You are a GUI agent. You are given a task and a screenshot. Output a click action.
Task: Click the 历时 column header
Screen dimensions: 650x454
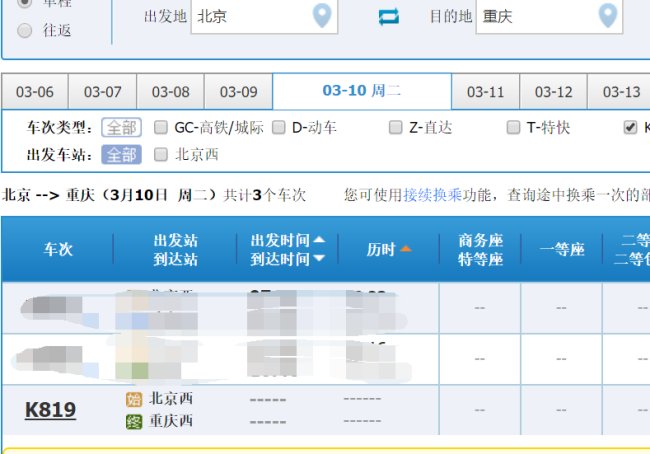pos(381,249)
